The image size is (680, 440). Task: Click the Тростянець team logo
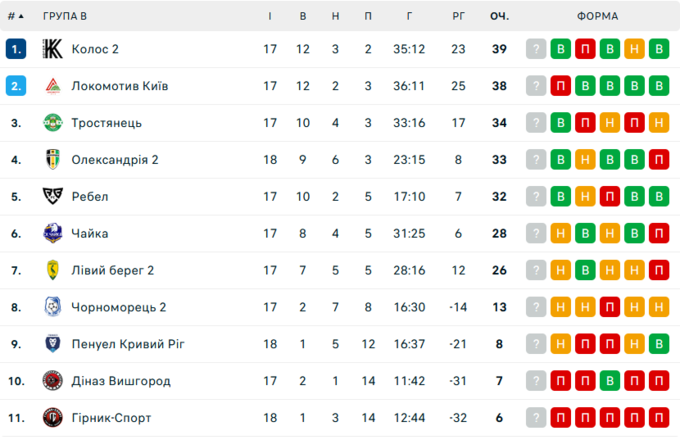click(x=53, y=123)
